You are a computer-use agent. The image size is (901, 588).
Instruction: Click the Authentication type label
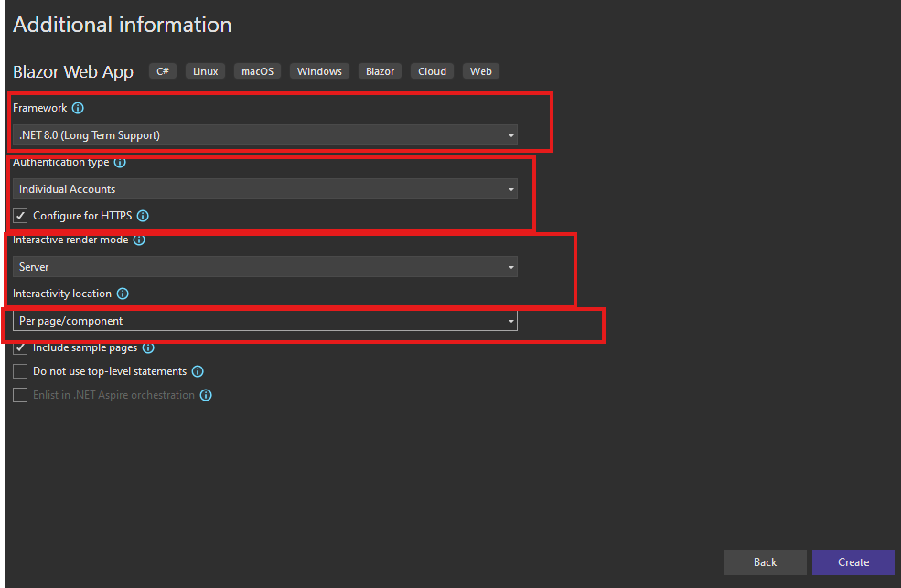(x=61, y=163)
